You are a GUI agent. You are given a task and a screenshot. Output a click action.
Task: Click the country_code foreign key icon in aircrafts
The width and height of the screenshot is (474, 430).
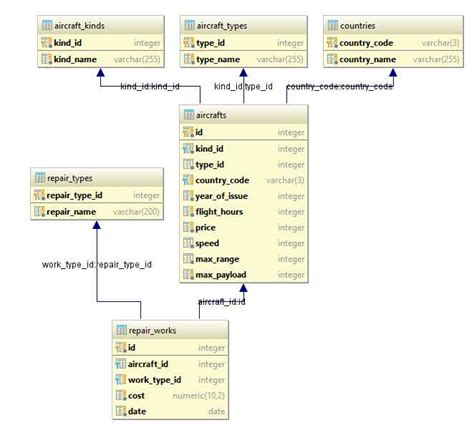click(188, 180)
